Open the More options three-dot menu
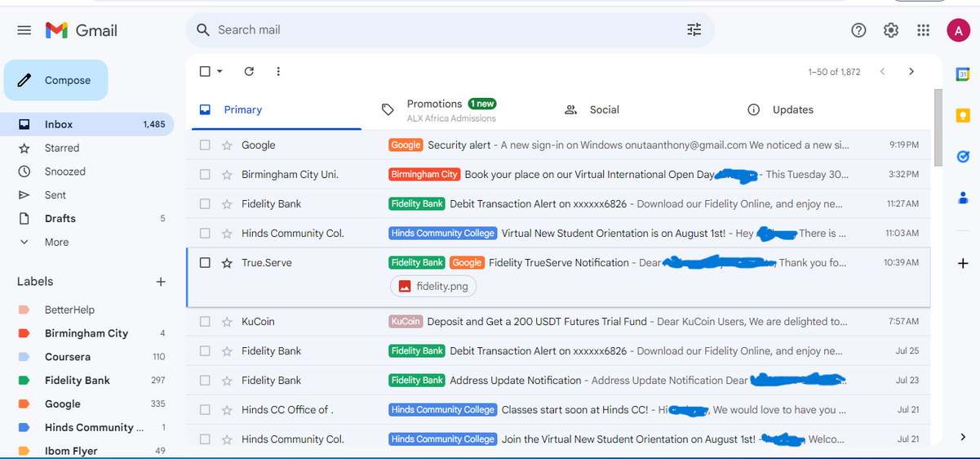 pyautogui.click(x=278, y=72)
